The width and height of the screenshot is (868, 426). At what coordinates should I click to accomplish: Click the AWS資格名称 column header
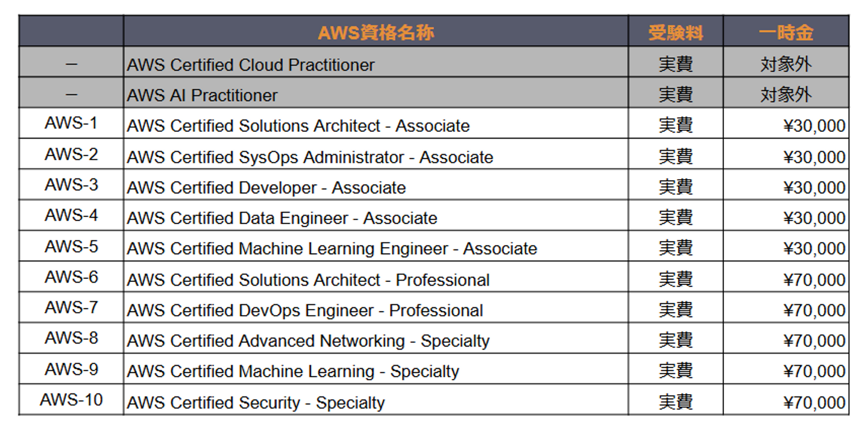376,33
